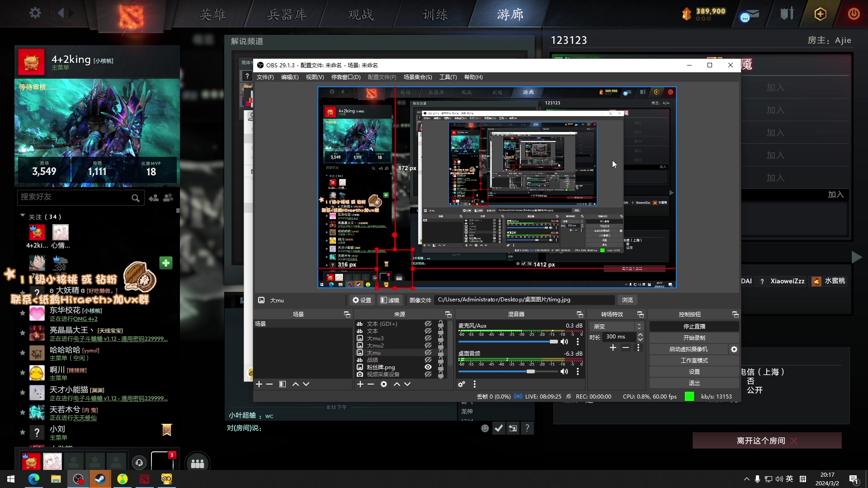Float the 混音器 dock panel
This screenshot has height=488, width=868.
(x=580, y=314)
